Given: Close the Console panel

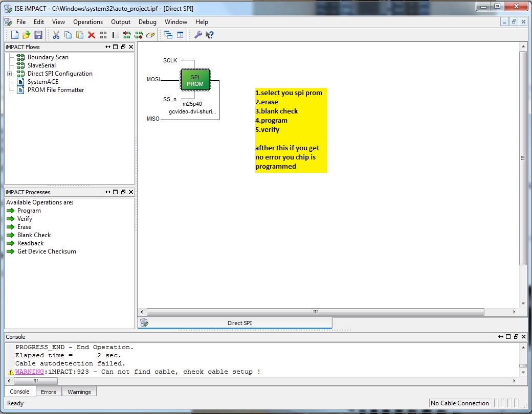Looking at the screenshot, I should click(524, 336).
